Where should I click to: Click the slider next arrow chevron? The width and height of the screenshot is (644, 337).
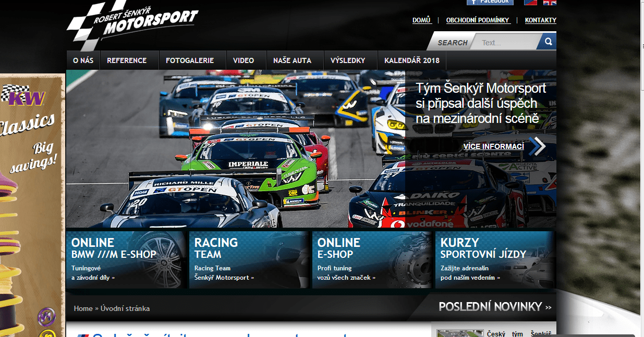coord(538,146)
